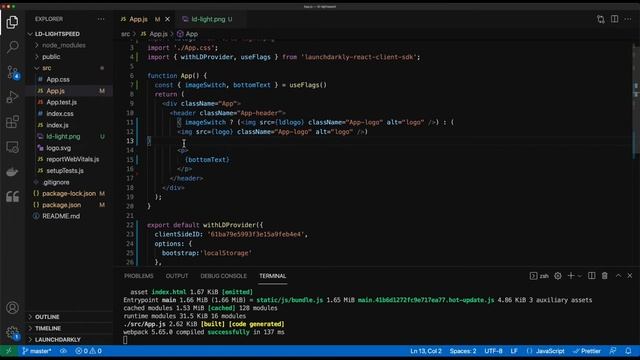The image size is (640, 360).
Task: Switch to the DEBUG CONSOLE tab
Action: coord(223,276)
